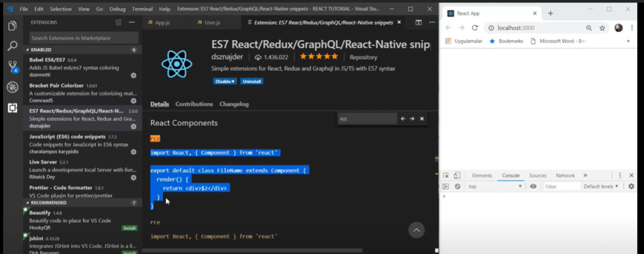
Task: Click the eye icon to create live expression
Action: coord(533,187)
